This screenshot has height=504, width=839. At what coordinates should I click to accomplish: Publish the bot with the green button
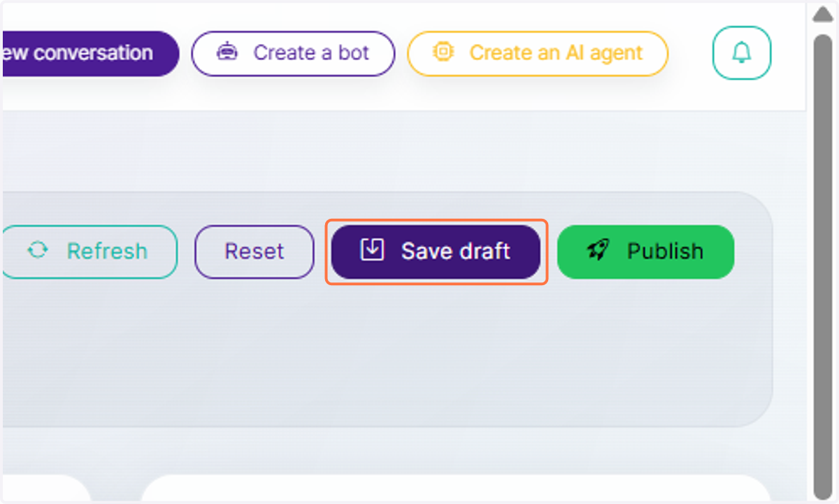(x=645, y=252)
